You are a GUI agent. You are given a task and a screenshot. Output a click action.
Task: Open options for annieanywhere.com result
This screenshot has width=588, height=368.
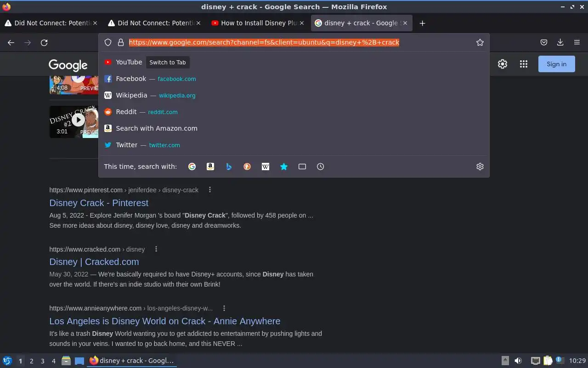point(224,308)
